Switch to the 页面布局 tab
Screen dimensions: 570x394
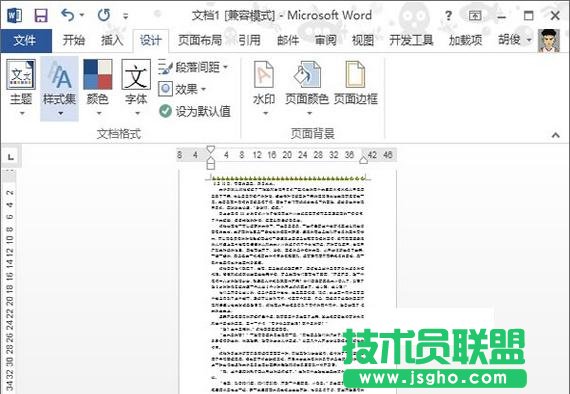click(200, 40)
